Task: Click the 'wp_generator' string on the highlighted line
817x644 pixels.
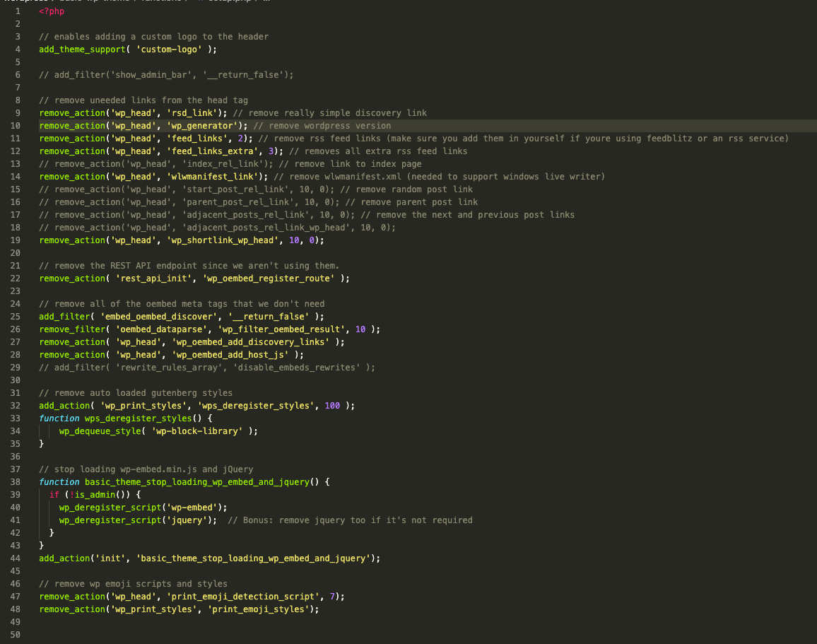Action: click(202, 126)
